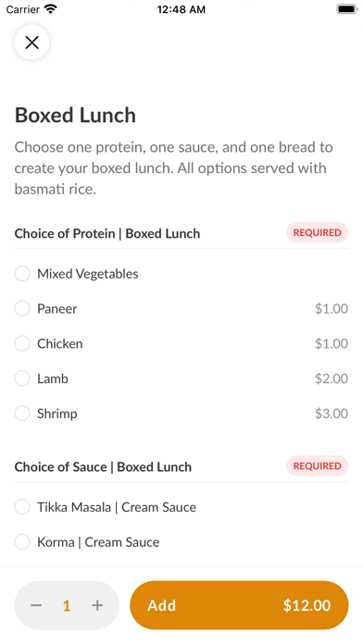
Task: Select the Chicken radio button
Action: point(22,343)
